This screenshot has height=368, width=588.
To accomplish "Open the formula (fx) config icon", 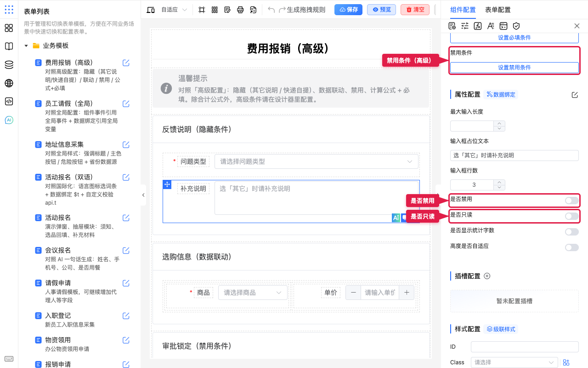I will click(478, 26).
